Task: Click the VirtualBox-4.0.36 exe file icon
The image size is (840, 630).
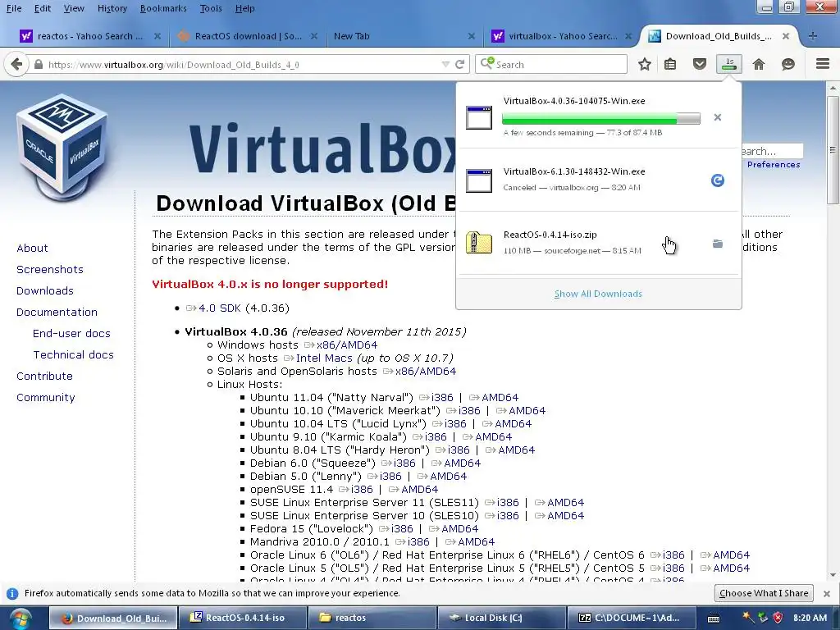Action: coord(479,117)
